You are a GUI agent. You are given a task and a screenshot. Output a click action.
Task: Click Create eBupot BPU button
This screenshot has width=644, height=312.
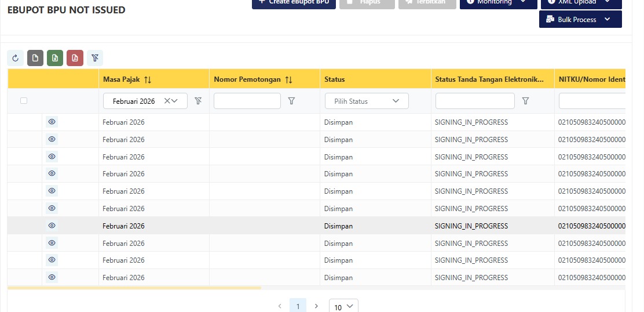(x=294, y=3)
